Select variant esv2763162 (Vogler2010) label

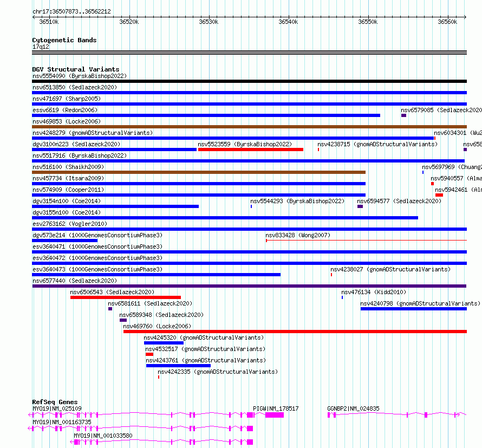tap(70, 224)
